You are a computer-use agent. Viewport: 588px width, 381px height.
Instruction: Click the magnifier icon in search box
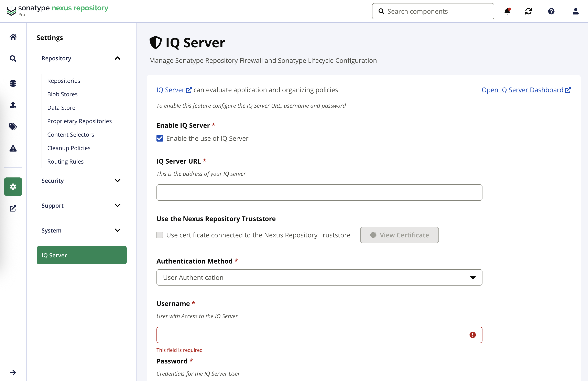tap(381, 11)
